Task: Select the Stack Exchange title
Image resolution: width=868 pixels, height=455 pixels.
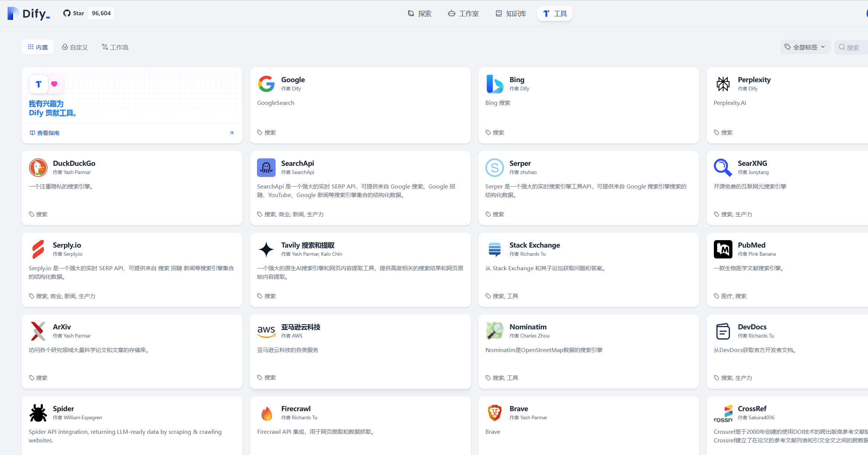Action: pyautogui.click(x=534, y=245)
